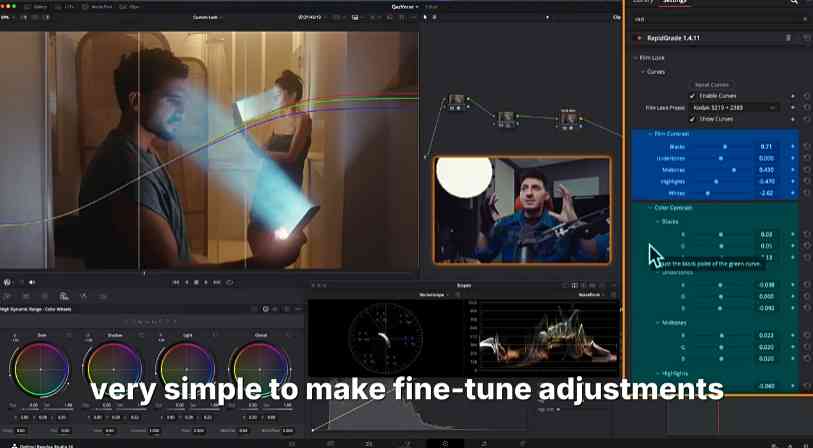The width and height of the screenshot is (813, 448).
Task: Switch to the Library tab
Action: click(x=643, y=2)
